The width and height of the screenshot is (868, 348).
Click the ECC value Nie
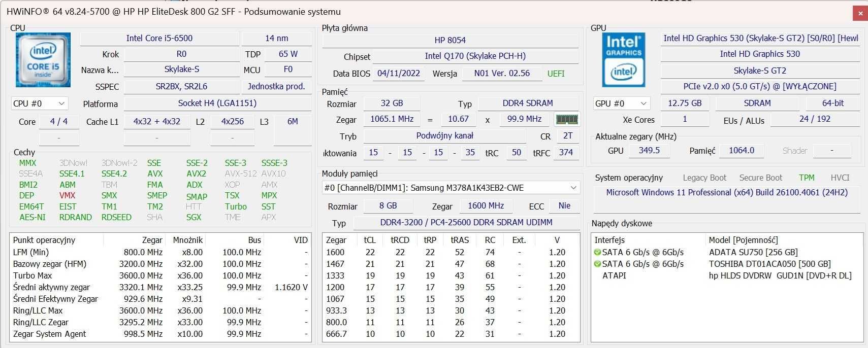pyautogui.click(x=564, y=206)
